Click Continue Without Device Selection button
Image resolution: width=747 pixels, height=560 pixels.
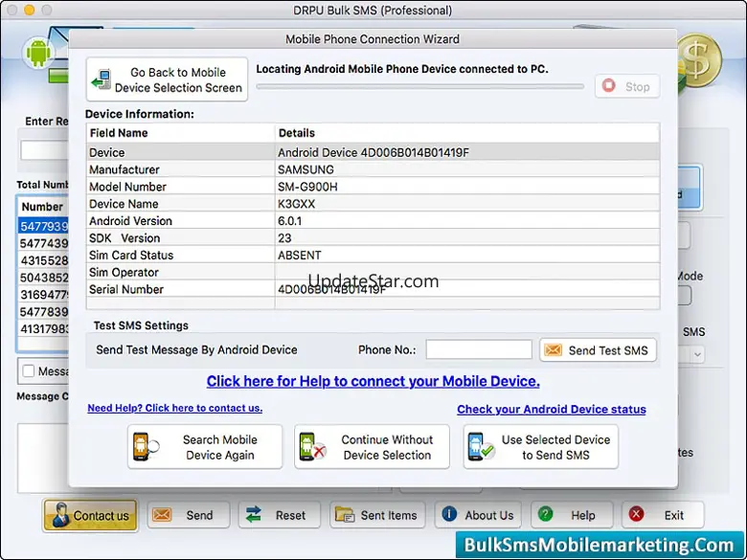click(372, 447)
